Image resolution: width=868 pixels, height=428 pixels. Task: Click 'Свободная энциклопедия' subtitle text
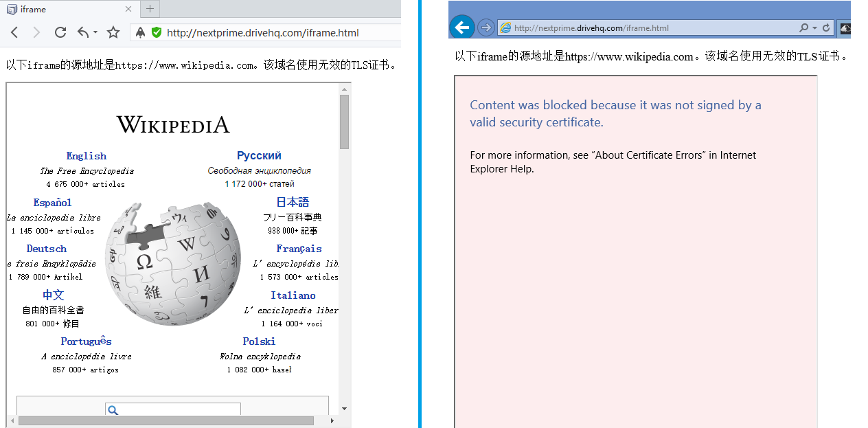[x=260, y=170]
